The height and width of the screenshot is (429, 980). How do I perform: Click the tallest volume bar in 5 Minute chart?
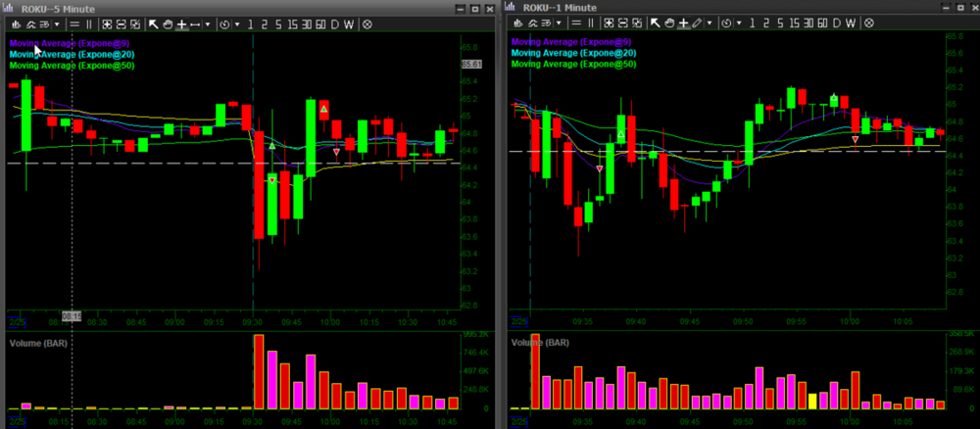tap(259, 372)
